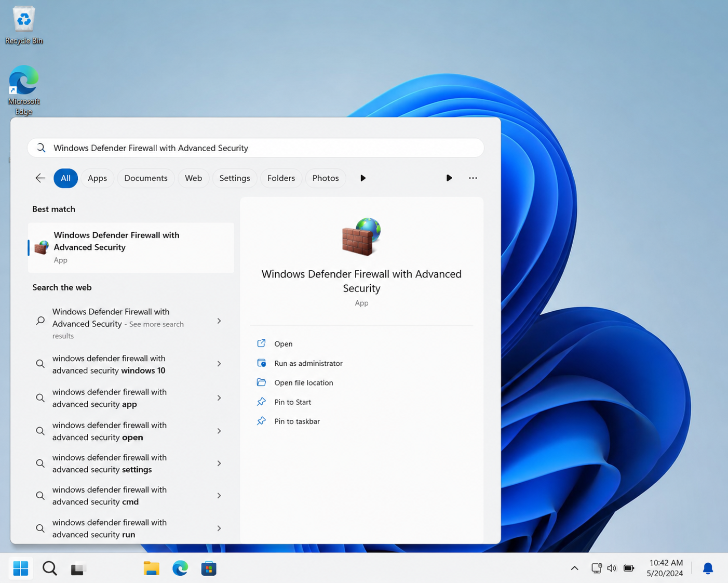The height and width of the screenshot is (583, 728).
Task: Click firewall icon in Best match result
Action: (x=42, y=247)
